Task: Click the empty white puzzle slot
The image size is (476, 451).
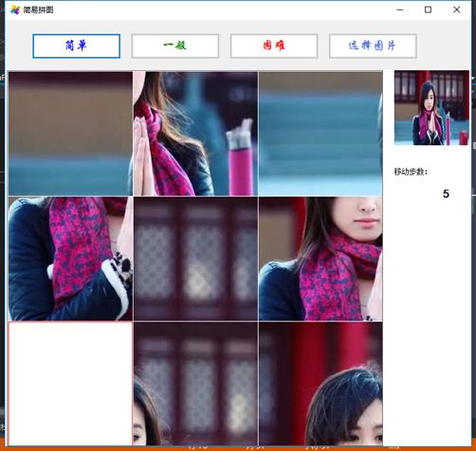Action: tap(70, 384)
